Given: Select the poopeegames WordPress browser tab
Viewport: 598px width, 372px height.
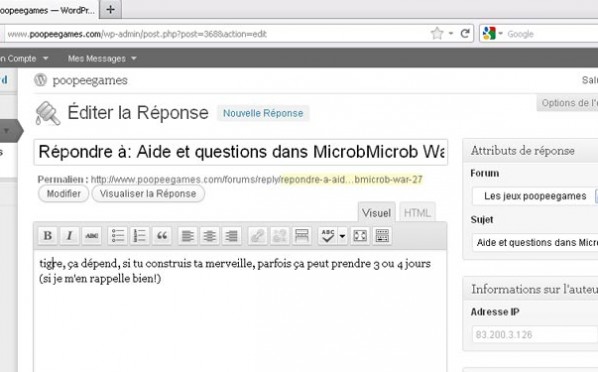Looking at the screenshot, I should 49,10.
